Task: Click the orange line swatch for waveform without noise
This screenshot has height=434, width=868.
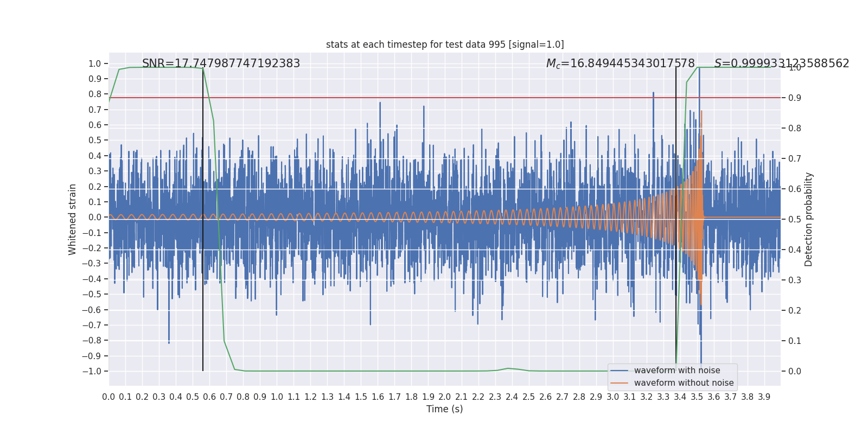Action: [x=620, y=383]
